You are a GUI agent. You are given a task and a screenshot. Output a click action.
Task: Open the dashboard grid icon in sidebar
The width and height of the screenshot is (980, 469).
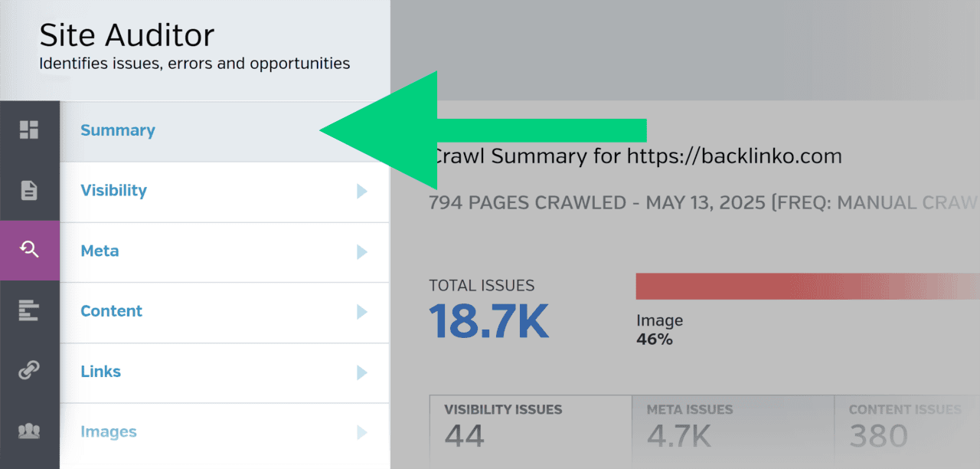click(x=29, y=130)
